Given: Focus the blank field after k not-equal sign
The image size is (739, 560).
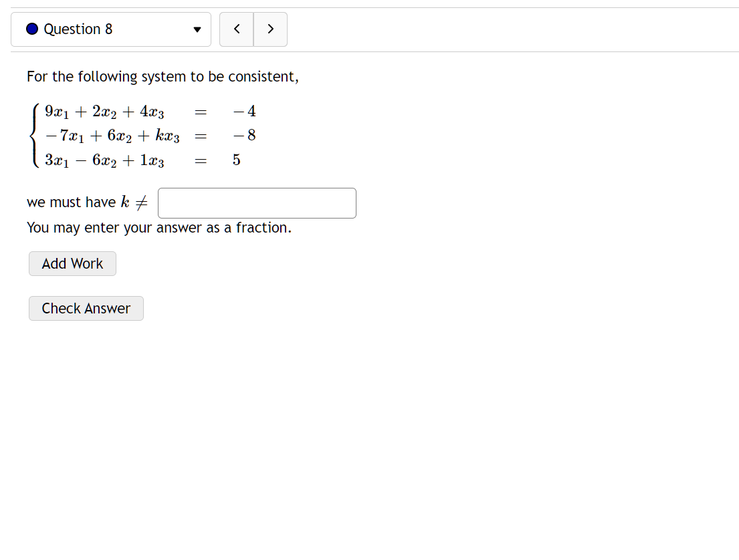Looking at the screenshot, I should [256, 202].
